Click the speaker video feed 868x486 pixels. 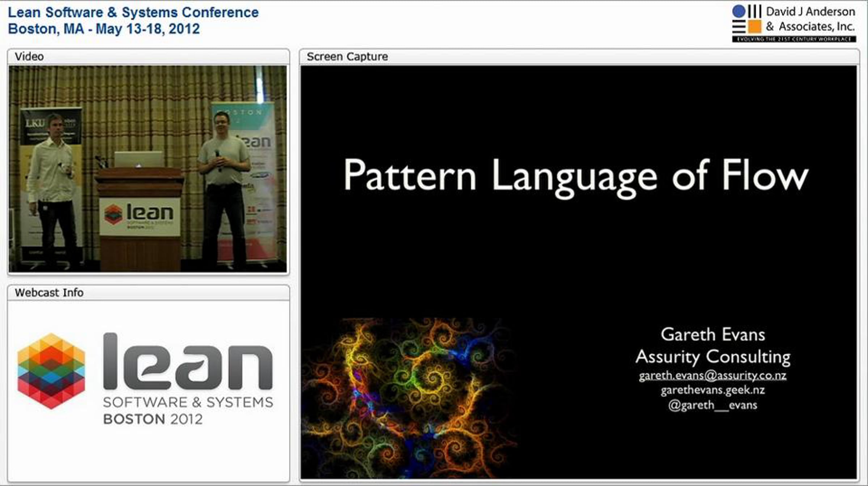pos(148,169)
